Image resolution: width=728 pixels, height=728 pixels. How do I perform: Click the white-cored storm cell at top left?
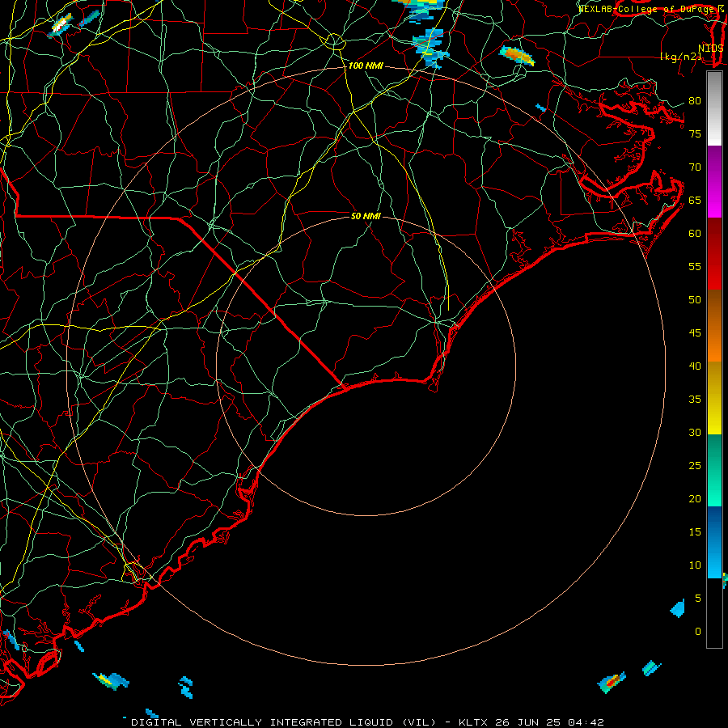click(x=61, y=25)
